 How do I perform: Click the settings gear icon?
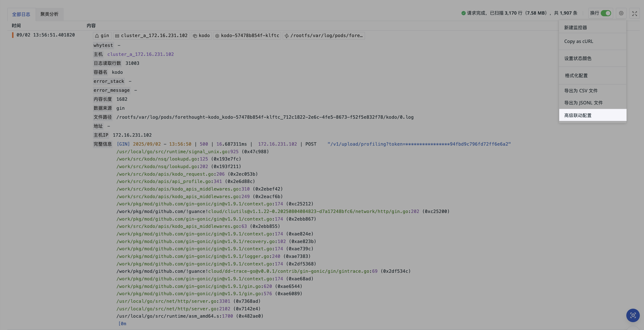pos(621,13)
